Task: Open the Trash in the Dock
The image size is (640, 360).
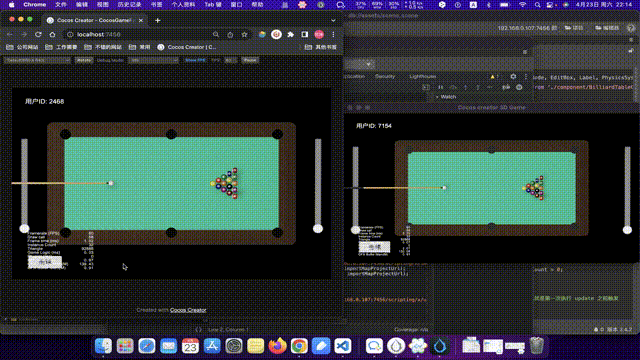Action: [x=537, y=346]
